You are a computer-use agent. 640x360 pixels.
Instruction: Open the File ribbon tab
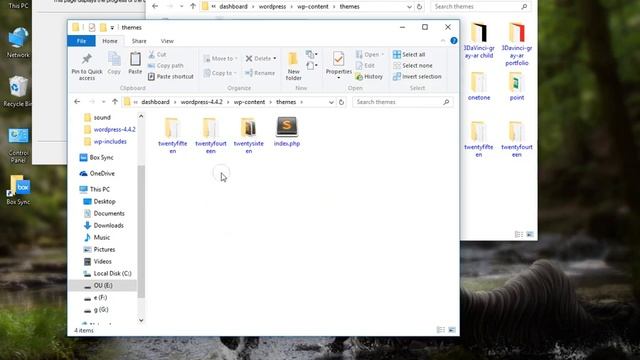point(81,41)
